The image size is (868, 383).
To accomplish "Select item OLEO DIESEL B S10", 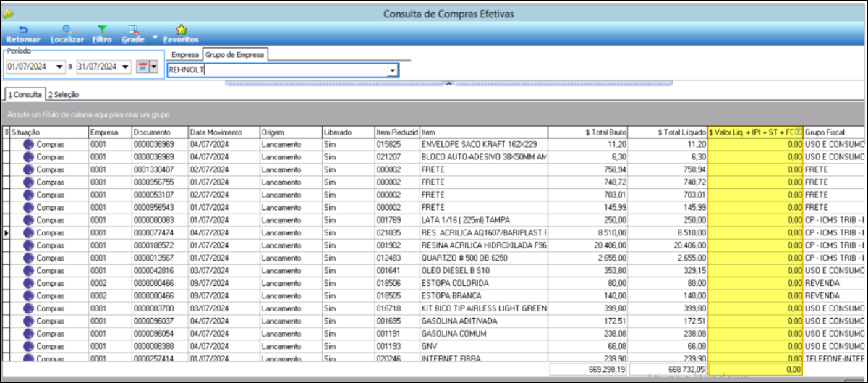I will [483, 271].
